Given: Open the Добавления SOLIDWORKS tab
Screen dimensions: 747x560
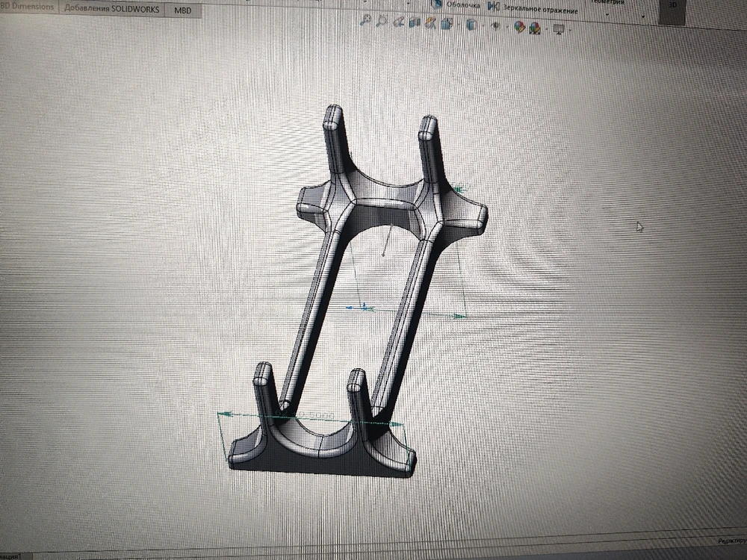Looking at the screenshot, I should coord(111,8).
